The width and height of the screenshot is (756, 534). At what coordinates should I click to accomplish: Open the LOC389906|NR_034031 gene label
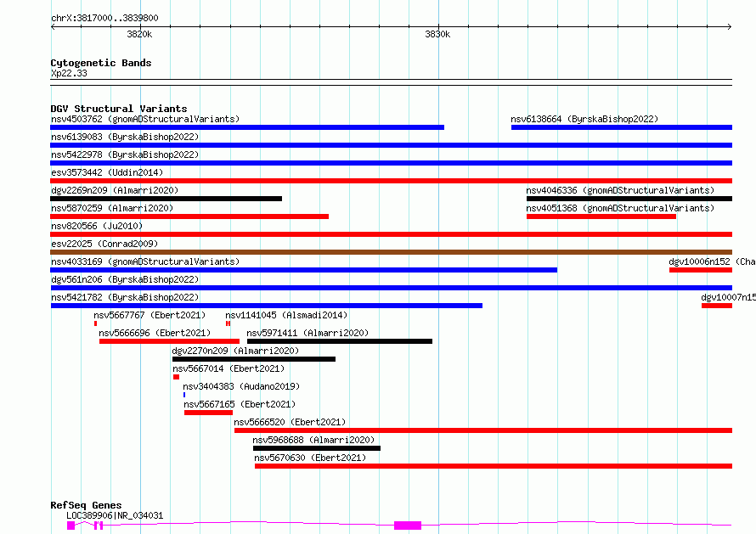click(115, 515)
